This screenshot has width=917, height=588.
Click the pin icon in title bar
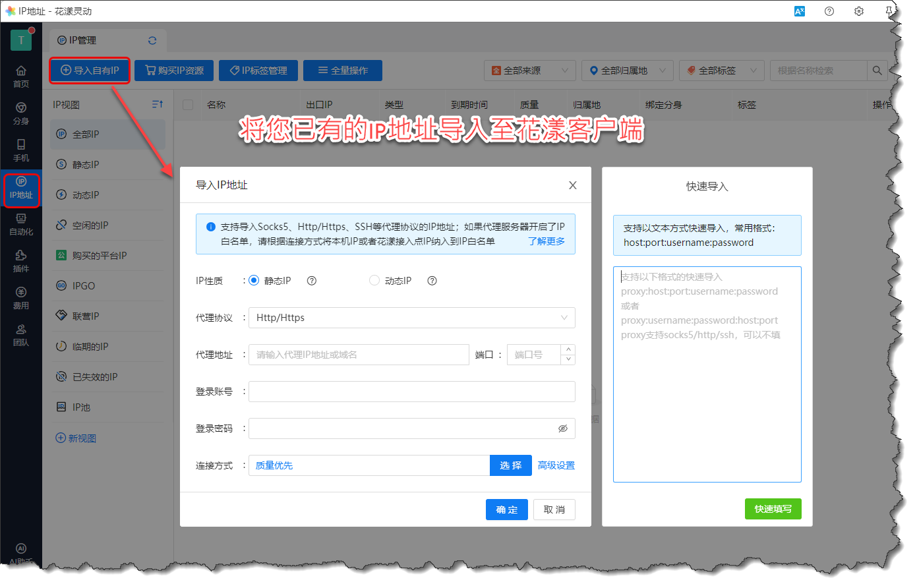[x=889, y=11]
